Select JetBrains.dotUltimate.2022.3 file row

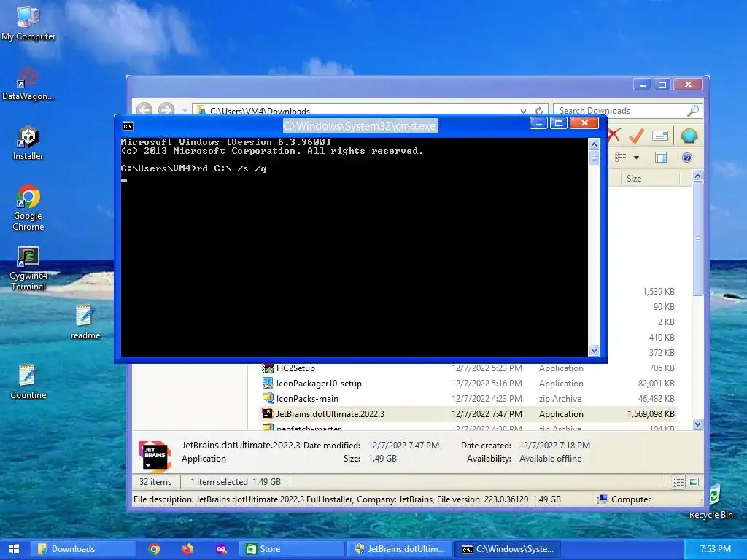coord(468,414)
